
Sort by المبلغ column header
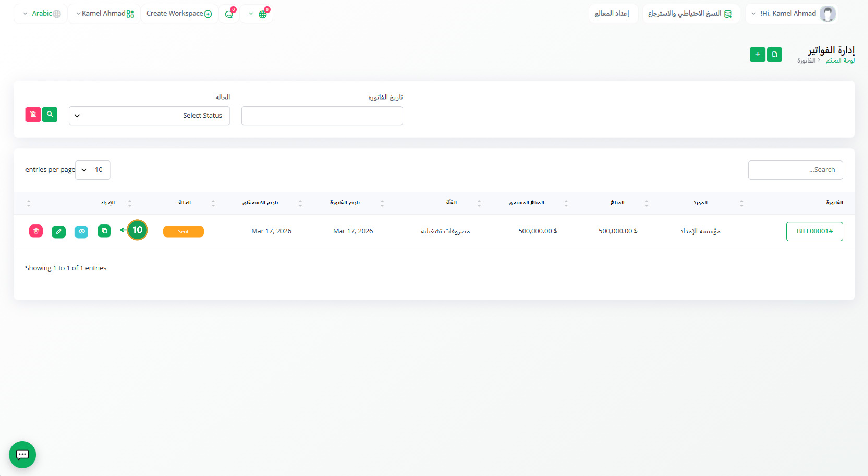[x=617, y=203]
